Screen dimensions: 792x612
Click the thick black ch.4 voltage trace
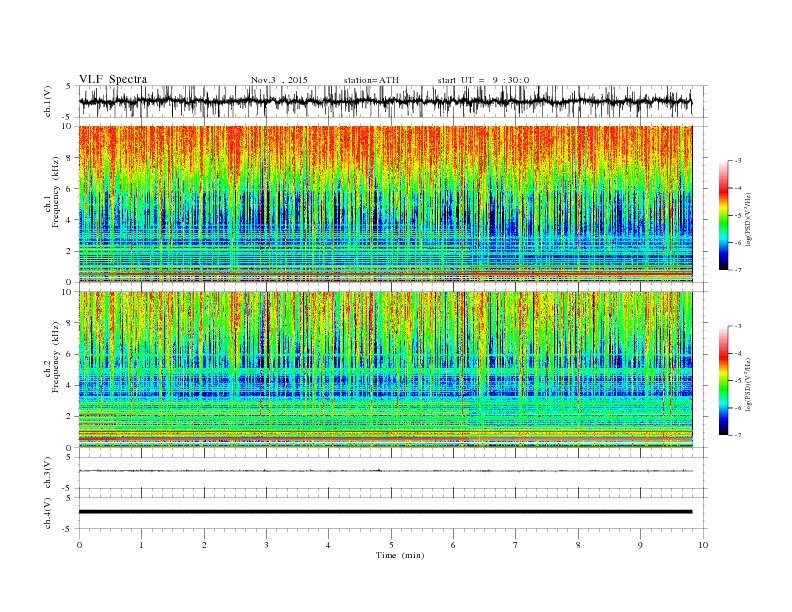click(386, 512)
